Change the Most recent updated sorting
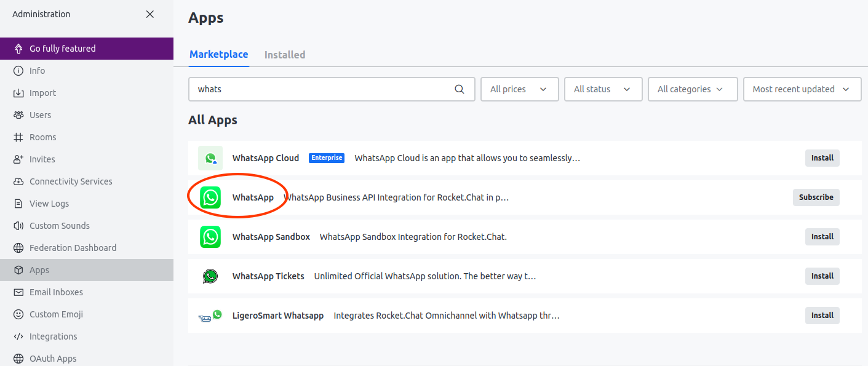The width and height of the screenshot is (868, 366). point(802,89)
